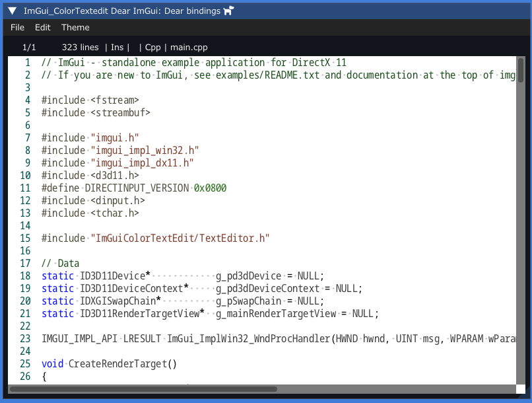The height and width of the screenshot is (403, 532).
Task: Click the 'Ins' insert mode indicator
Action: [117, 47]
